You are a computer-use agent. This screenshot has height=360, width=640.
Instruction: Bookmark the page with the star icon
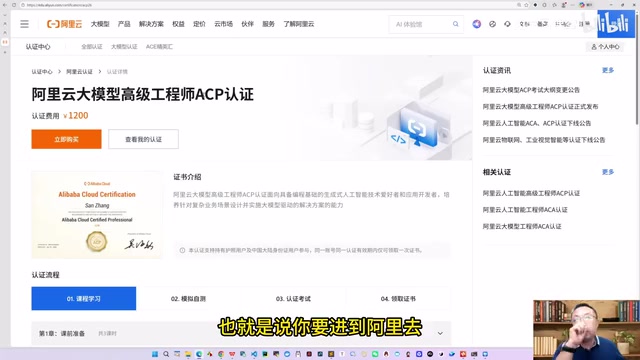pos(526,5)
